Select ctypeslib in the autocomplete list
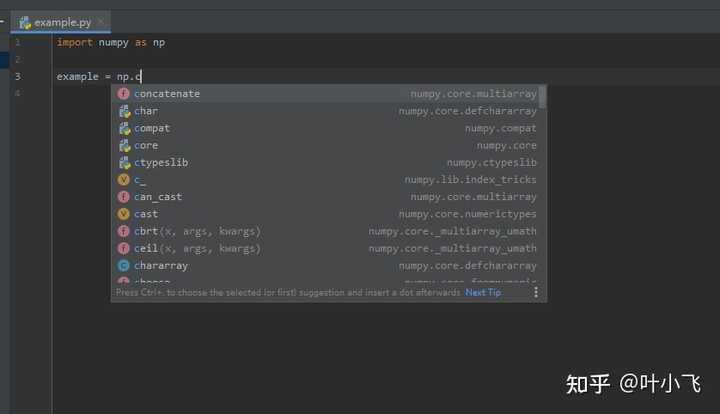 pos(161,162)
